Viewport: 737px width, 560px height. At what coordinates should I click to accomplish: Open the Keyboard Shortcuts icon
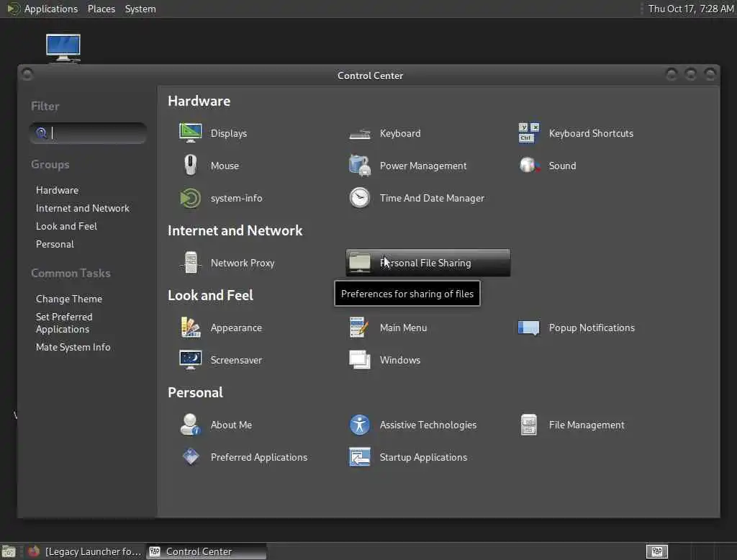pyautogui.click(x=529, y=133)
